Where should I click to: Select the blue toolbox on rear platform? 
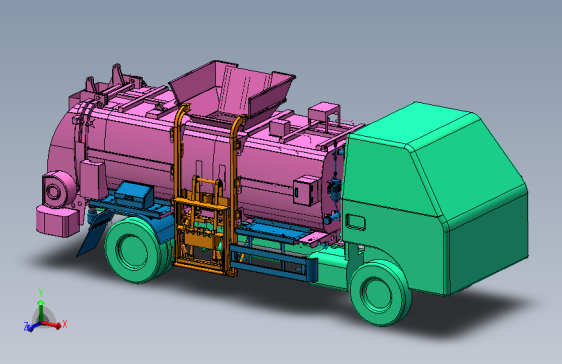(x=134, y=195)
